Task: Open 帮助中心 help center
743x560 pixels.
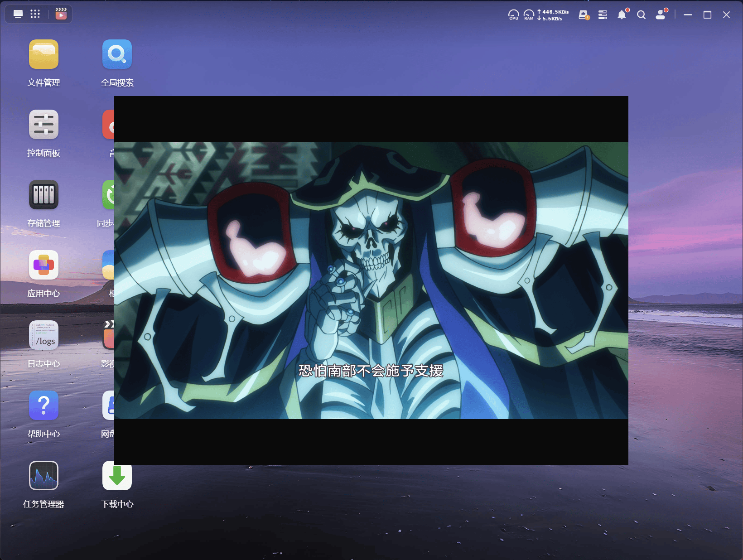Action: (43, 406)
